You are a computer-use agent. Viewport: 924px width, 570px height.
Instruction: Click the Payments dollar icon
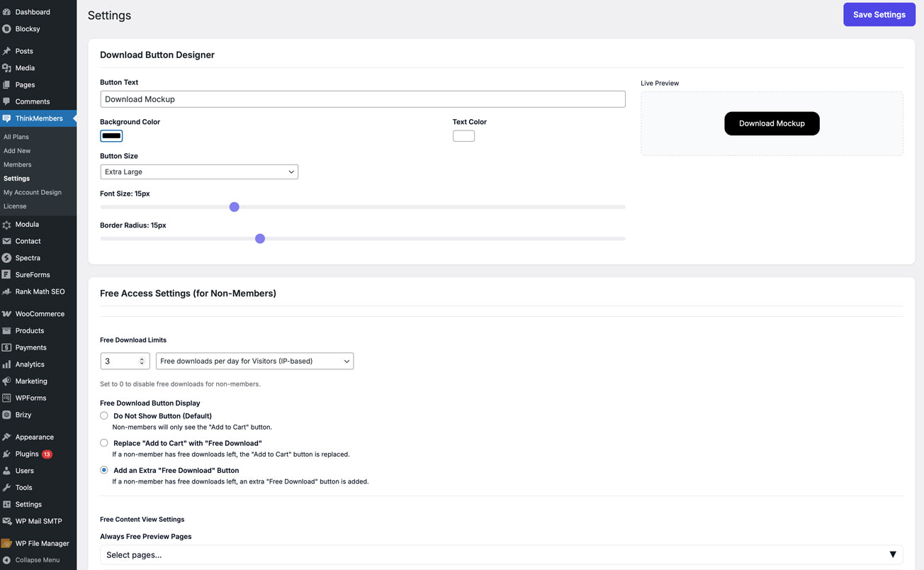tap(6, 347)
